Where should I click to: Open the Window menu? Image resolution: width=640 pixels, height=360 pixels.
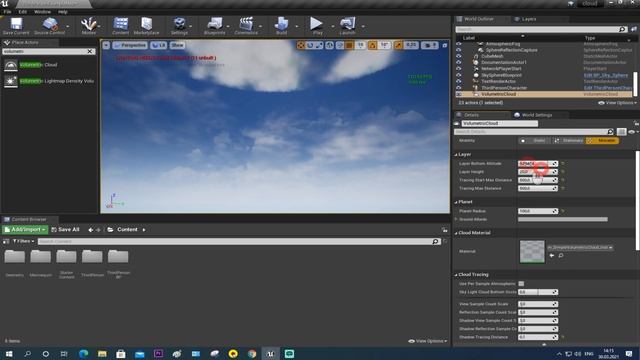click(42, 12)
